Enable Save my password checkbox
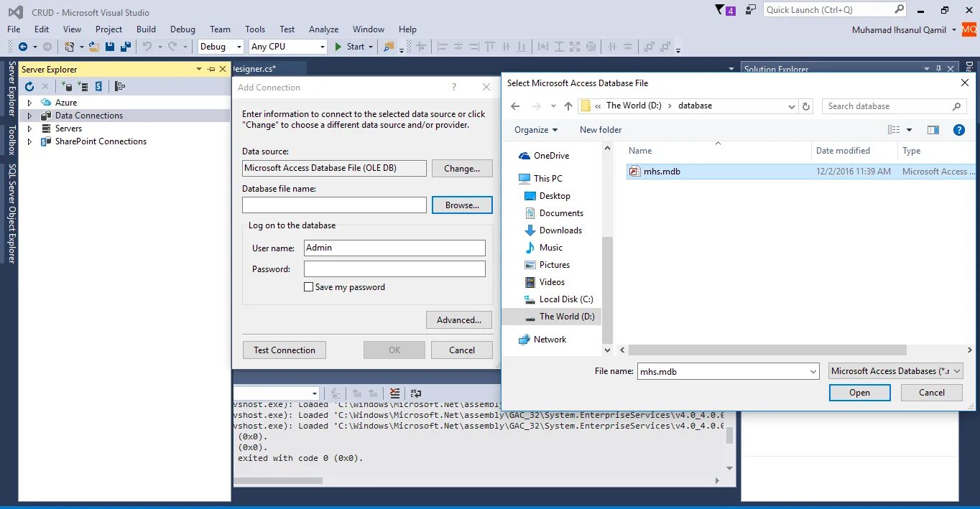The height and width of the screenshot is (509, 980). (x=309, y=287)
